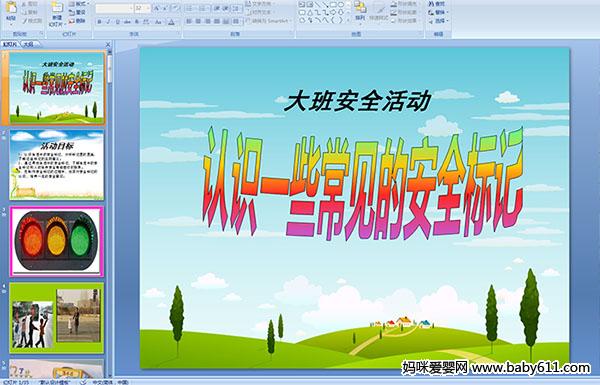Toggle Underline formatting button
Viewport: 600px width, 385px height.
point(117,22)
